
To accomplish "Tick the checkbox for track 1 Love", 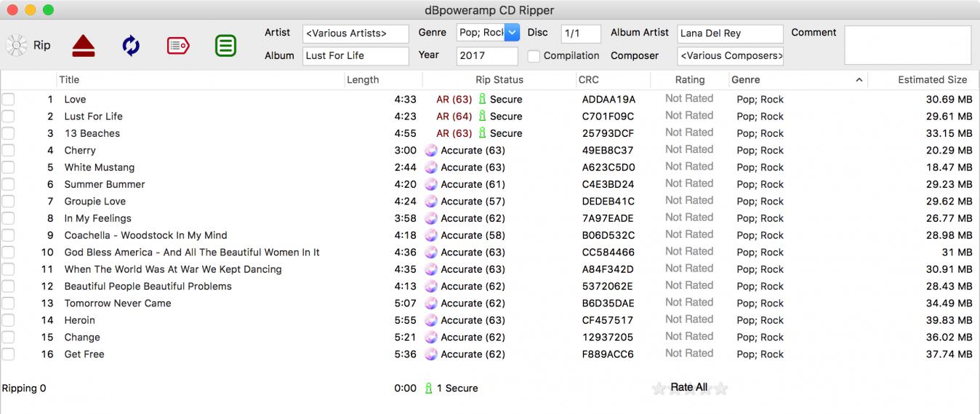I will pos(8,100).
